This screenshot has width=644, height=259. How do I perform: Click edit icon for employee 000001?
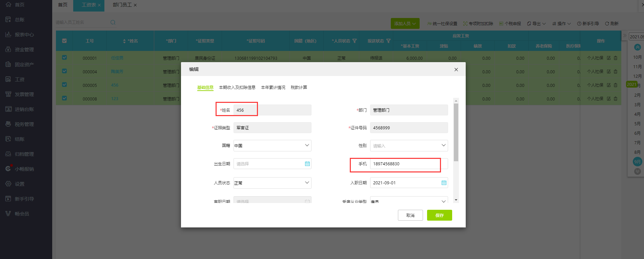tap(609, 58)
